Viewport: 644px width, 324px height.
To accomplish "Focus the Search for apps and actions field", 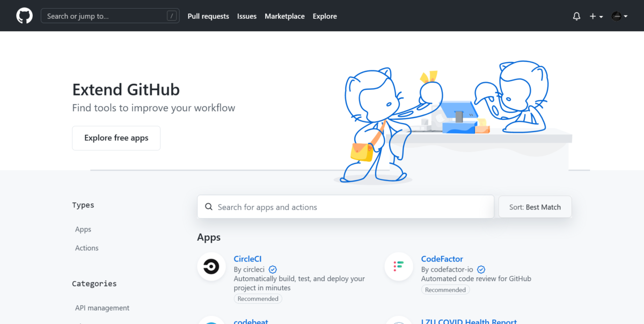I will 346,207.
